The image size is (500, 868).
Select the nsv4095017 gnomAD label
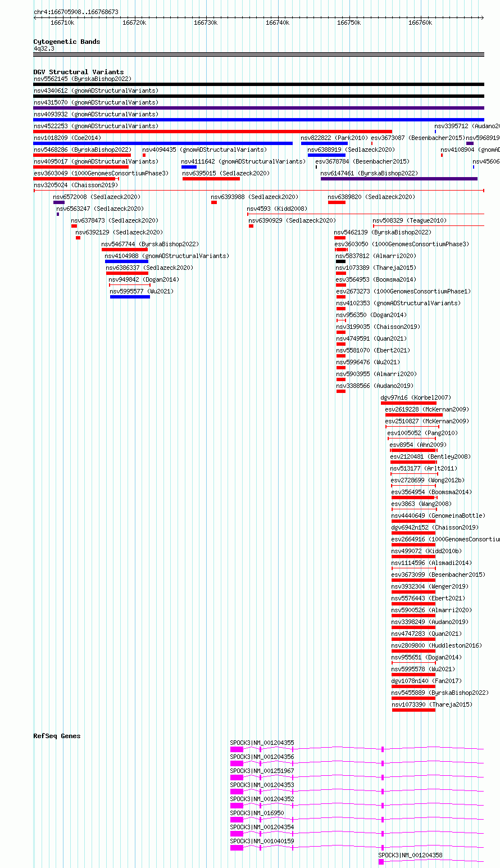click(x=96, y=162)
